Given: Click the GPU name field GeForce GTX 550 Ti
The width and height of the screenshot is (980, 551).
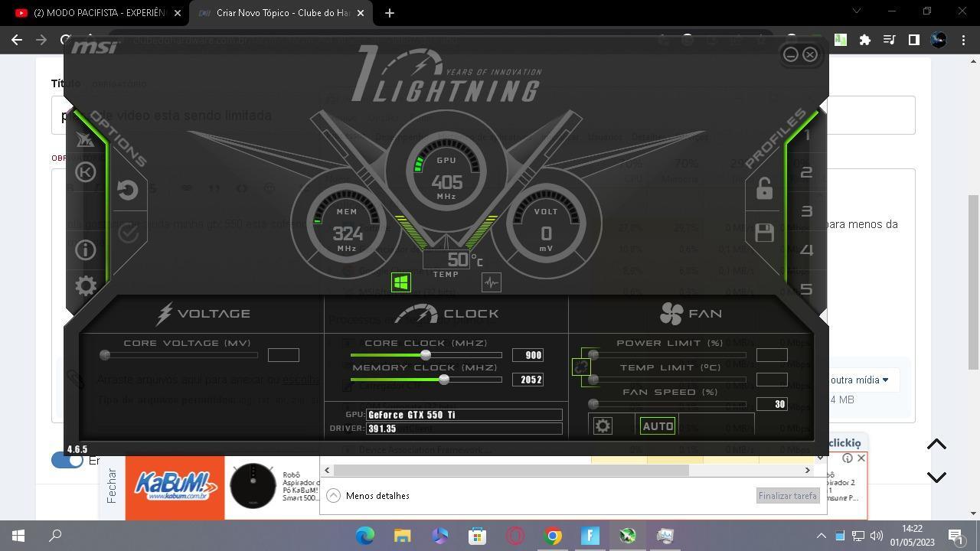Looking at the screenshot, I should 464,415.
